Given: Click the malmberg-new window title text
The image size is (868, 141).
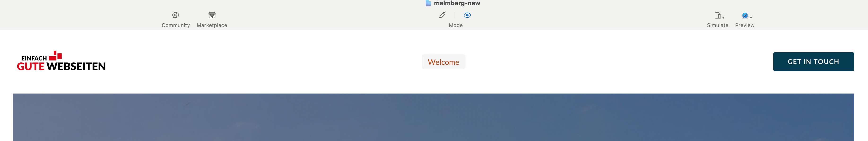Looking at the screenshot, I should pos(457,3).
